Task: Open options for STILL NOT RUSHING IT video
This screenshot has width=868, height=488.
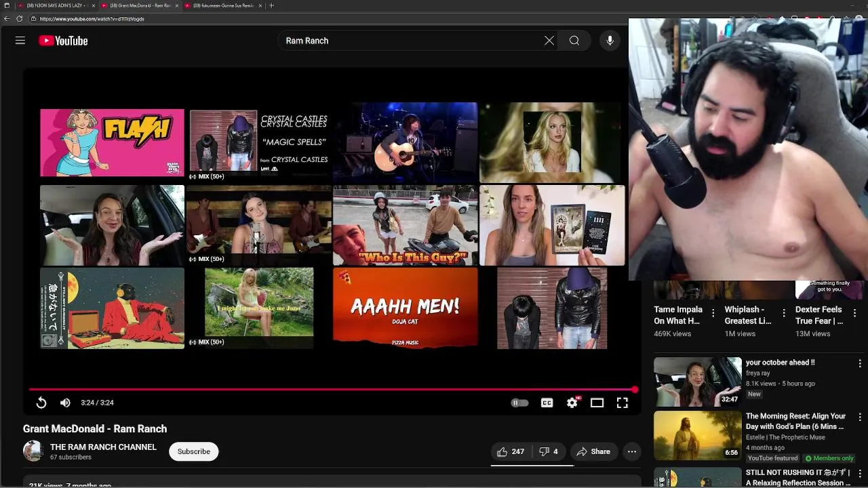Action: coord(860,474)
